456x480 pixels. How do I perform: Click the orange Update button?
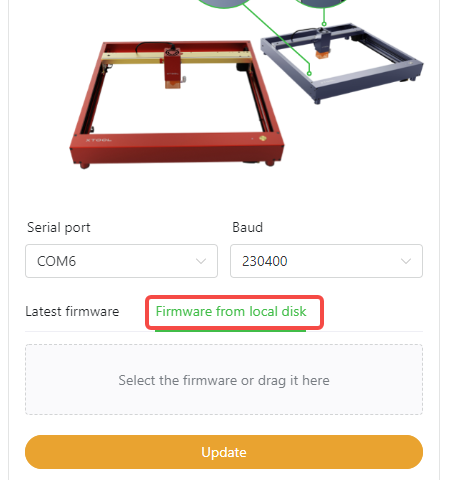224,452
